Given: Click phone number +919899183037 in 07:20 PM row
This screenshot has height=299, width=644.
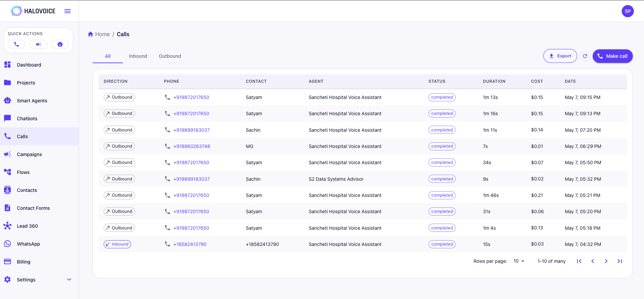Looking at the screenshot, I should (x=191, y=130).
